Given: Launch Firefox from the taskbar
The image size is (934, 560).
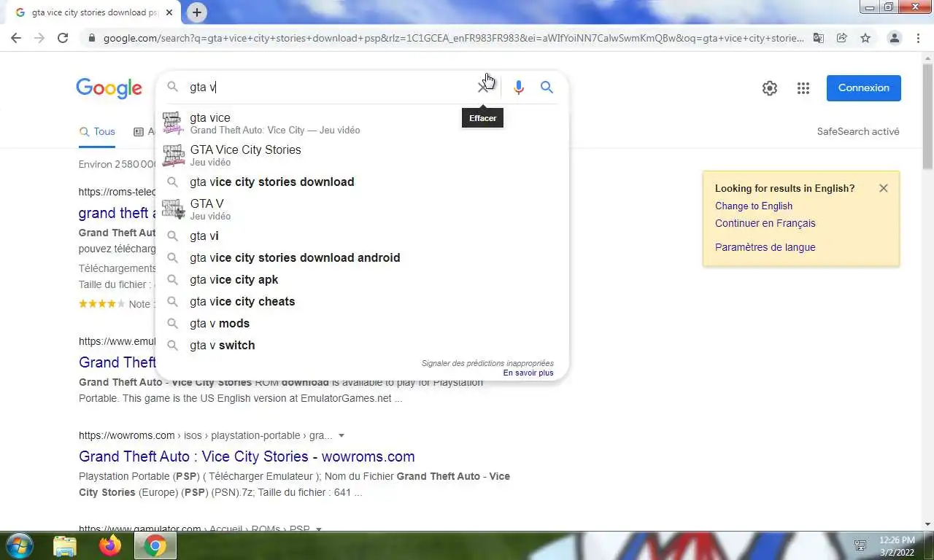Looking at the screenshot, I should [110, 545].
